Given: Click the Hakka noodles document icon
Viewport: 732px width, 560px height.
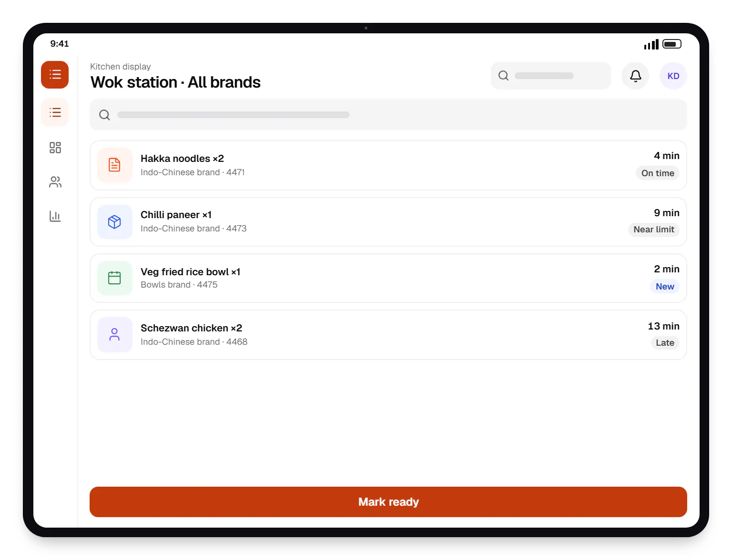Looking at the screenshot, I should [x=115, y=165].
